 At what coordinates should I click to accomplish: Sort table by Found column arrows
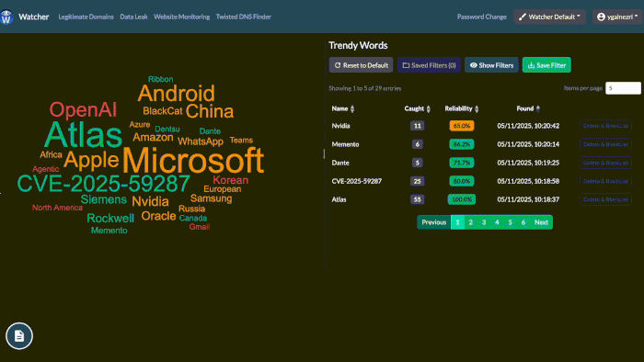coord(537,108)
